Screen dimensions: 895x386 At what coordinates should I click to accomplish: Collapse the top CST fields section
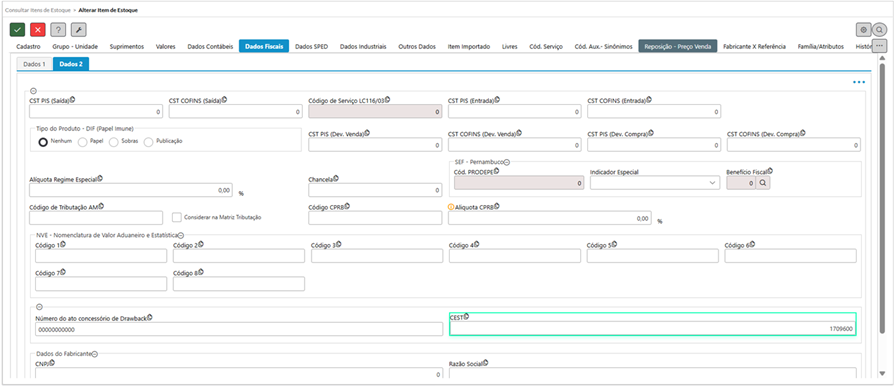click(33, 90)
